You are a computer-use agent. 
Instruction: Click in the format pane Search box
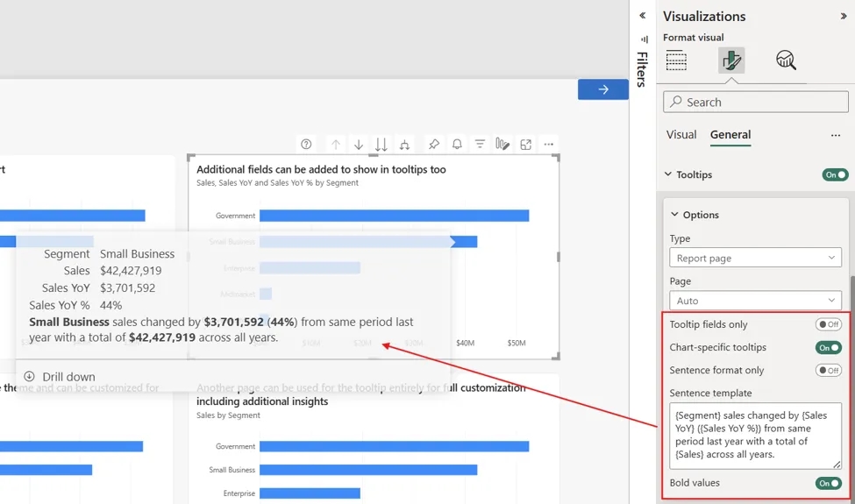click(x=755, y=102)
